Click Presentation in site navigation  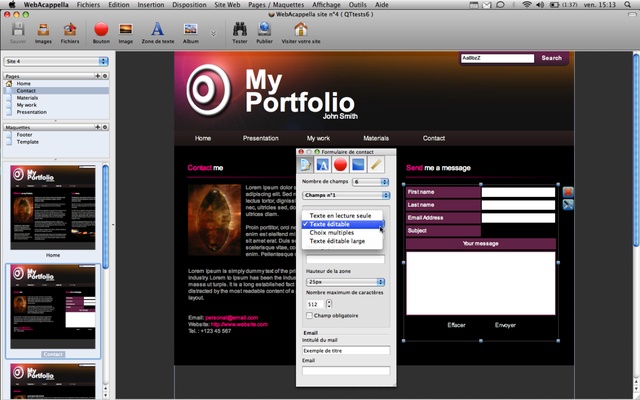(260, 138)
